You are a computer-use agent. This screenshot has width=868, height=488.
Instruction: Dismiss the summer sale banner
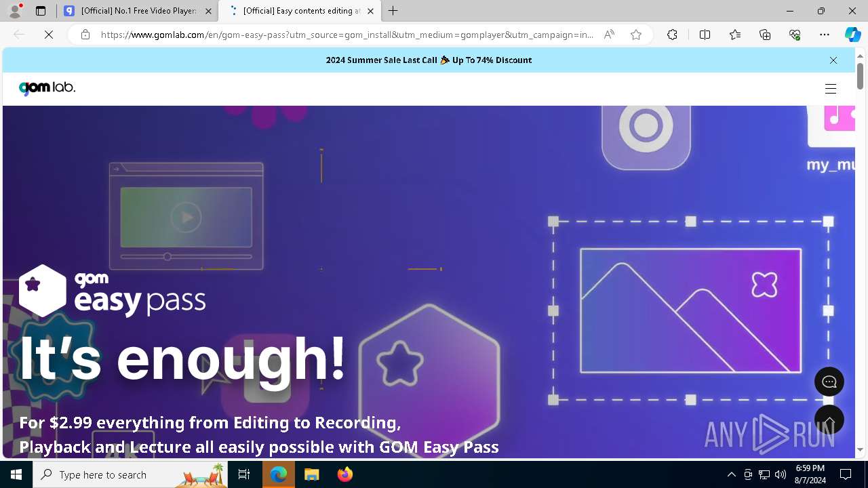[833, 60]
